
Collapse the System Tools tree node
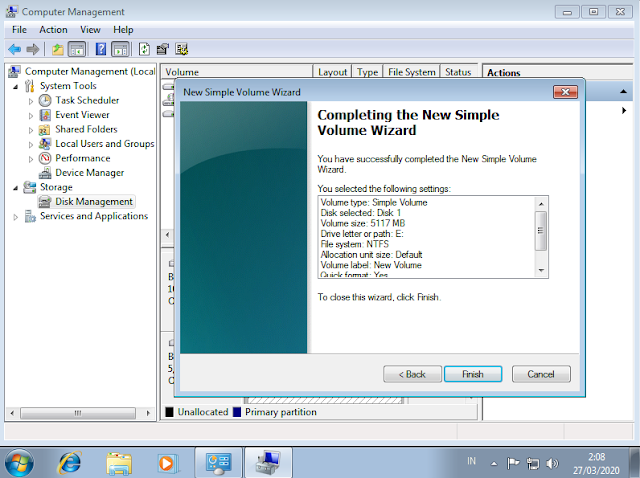click(x=16, y=87)
